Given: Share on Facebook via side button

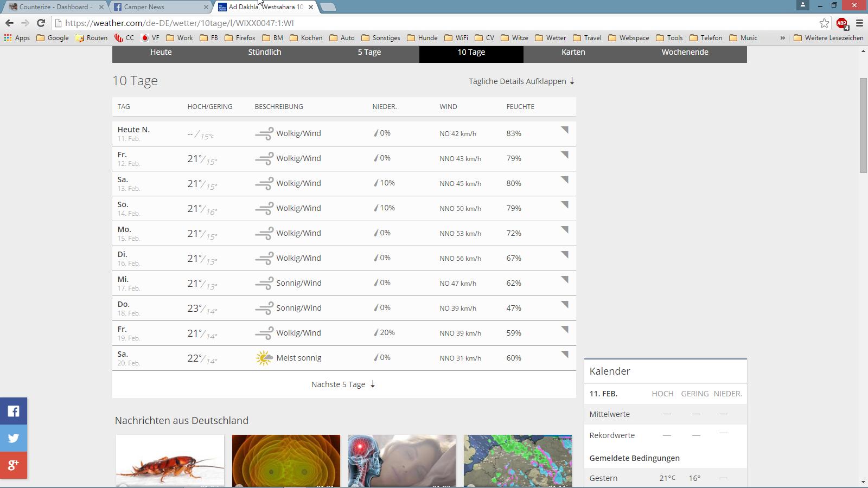Looking at the screenshot, I should tap(14, 411).
